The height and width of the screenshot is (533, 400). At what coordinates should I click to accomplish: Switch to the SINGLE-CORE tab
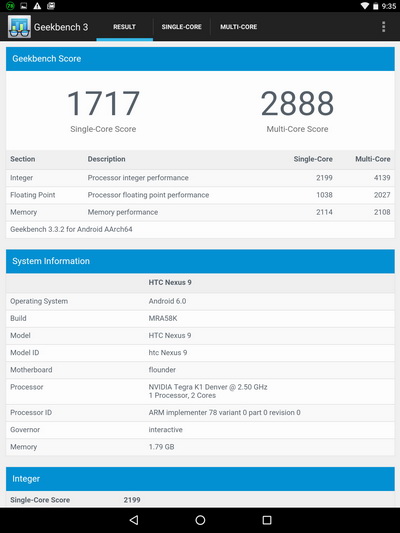tap(181, 27)
